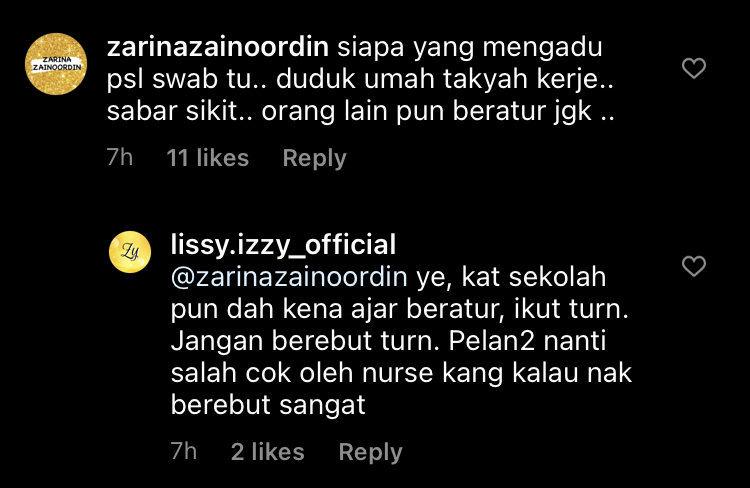This screenshot has width=750, height=488.
Task: Tap the heart on lissy.izzy_official's reply
Action: point(694,266)
